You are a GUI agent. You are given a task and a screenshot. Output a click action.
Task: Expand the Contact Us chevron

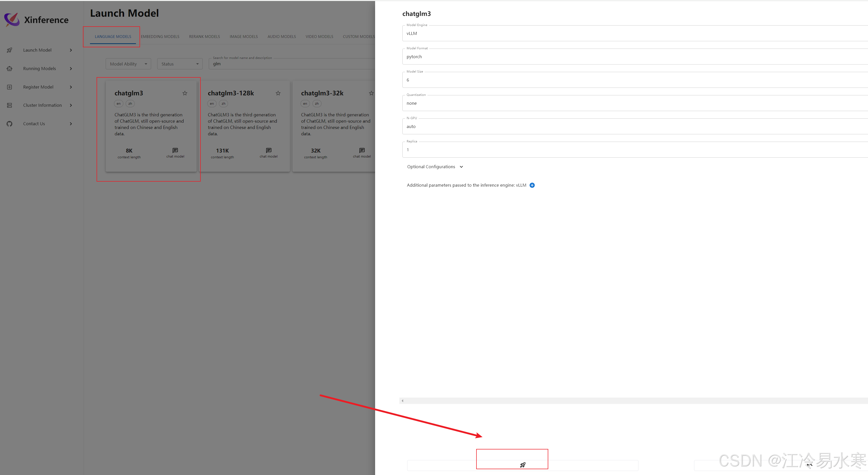(x=71, y=124)
